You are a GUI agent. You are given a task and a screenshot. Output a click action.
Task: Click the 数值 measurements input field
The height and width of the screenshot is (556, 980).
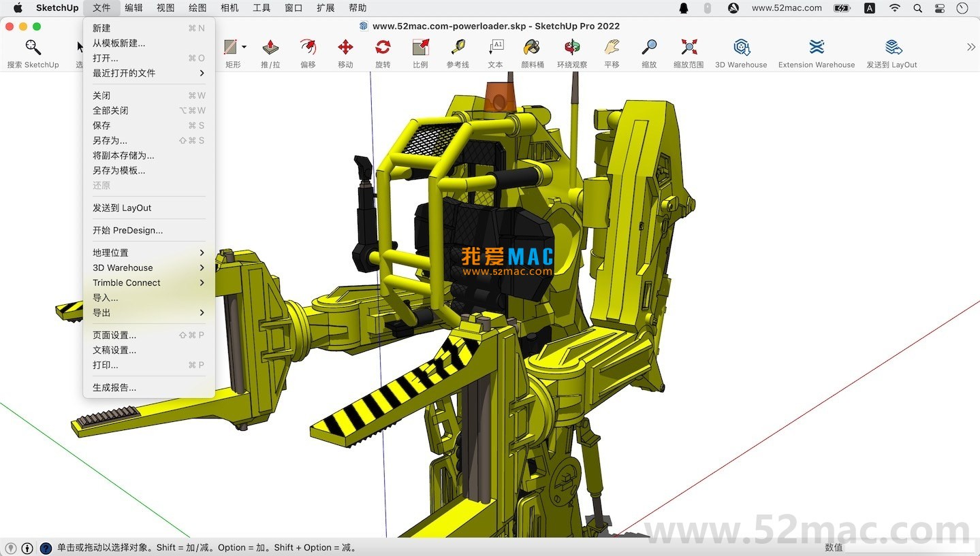pyautogui.click(x=909, y=547)
